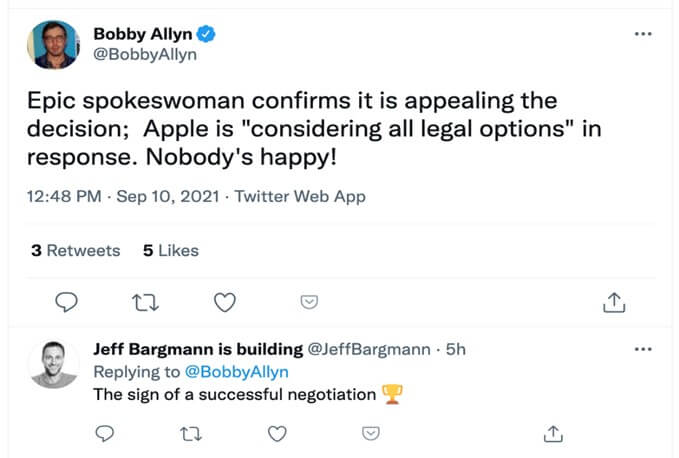Like Jeff Bargmann's reply

click(x=277, y=433)
